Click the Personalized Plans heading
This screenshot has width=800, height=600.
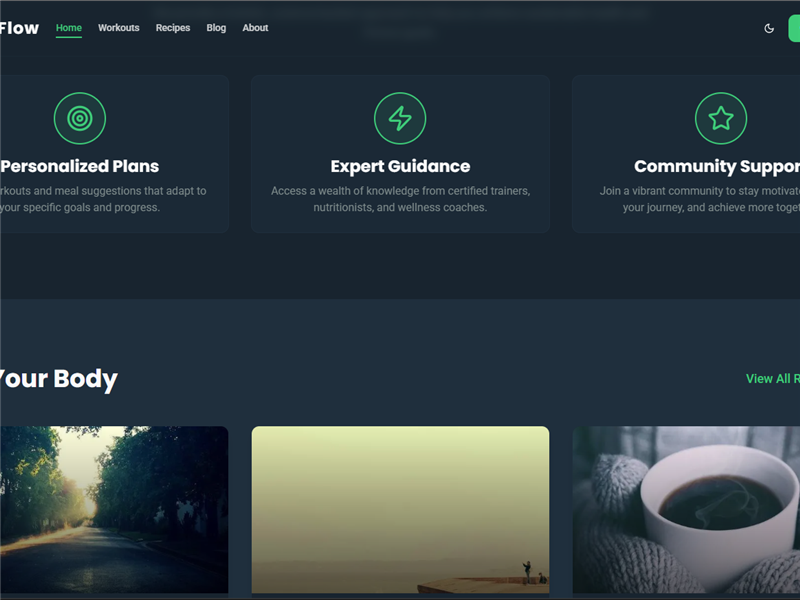[x=80, y=167]
